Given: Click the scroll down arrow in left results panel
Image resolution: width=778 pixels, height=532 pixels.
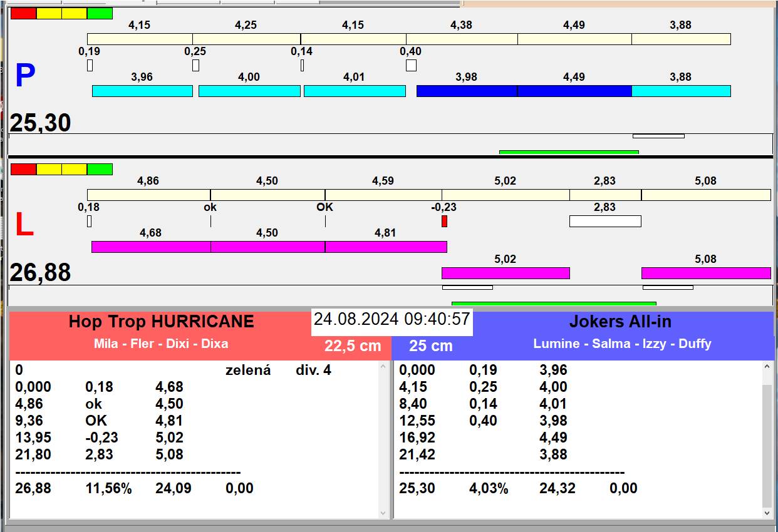Looking at the screenshot, I should click(384, 513).
